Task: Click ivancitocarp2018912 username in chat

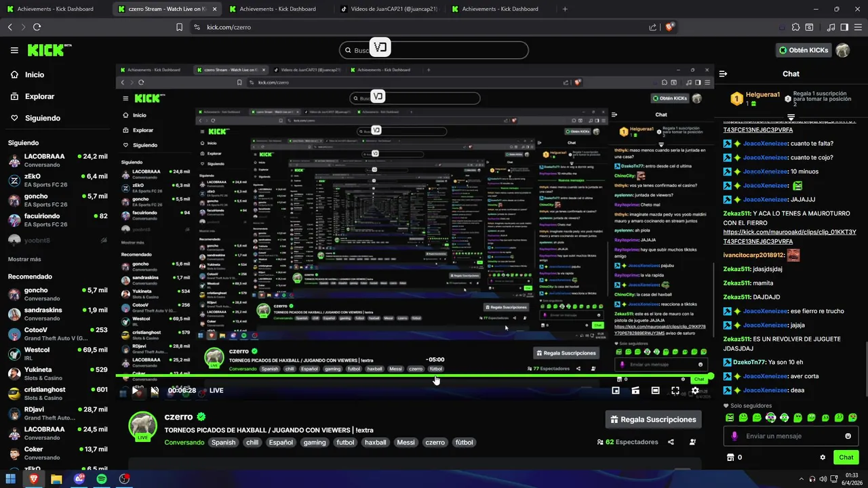Action: (x=753, y=256)
